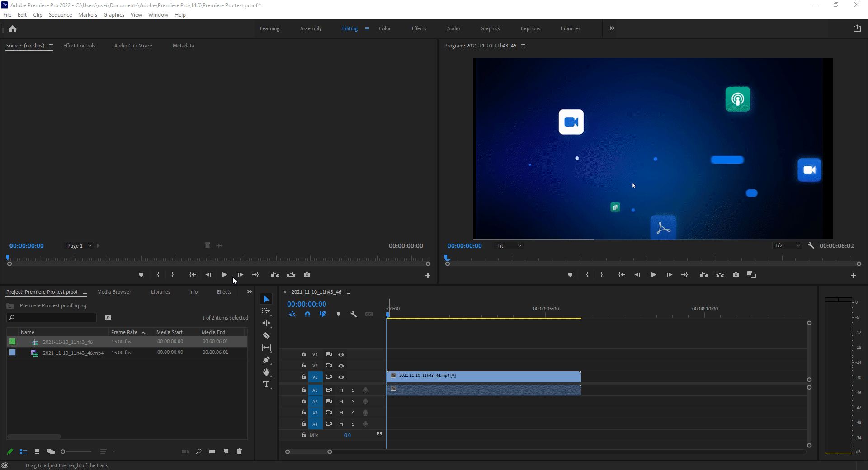Open the Page 1 dropdown
The height and width of the screenshot is (470, 868).
coord(79,246)
